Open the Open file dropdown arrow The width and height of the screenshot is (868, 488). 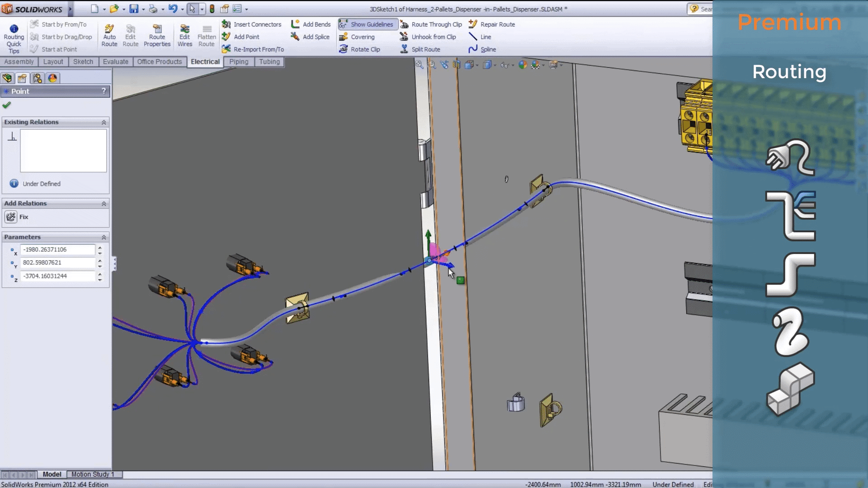tap(123, 9)
